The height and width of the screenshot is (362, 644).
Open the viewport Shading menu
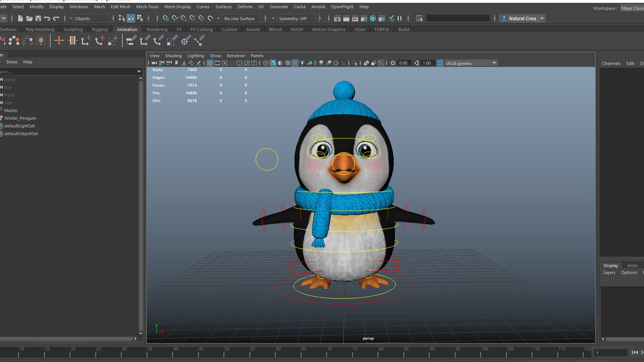point(173,56)
